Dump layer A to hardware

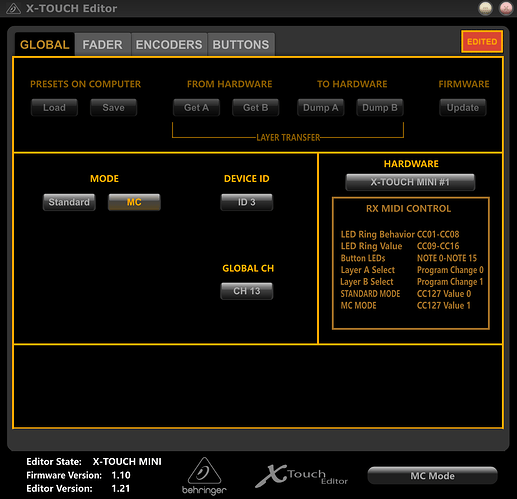point(321,108)
